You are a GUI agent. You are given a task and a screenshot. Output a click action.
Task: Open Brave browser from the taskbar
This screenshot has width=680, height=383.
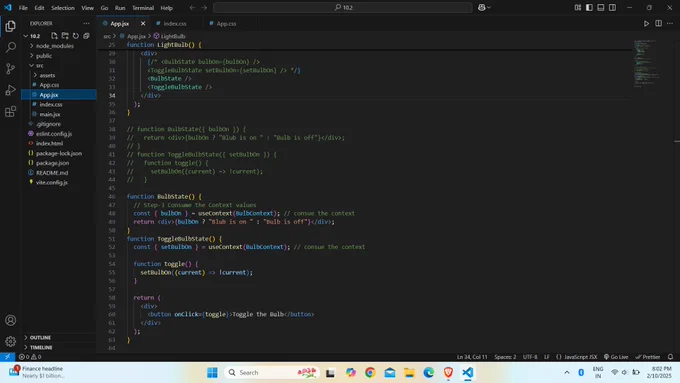click(448, 372)
